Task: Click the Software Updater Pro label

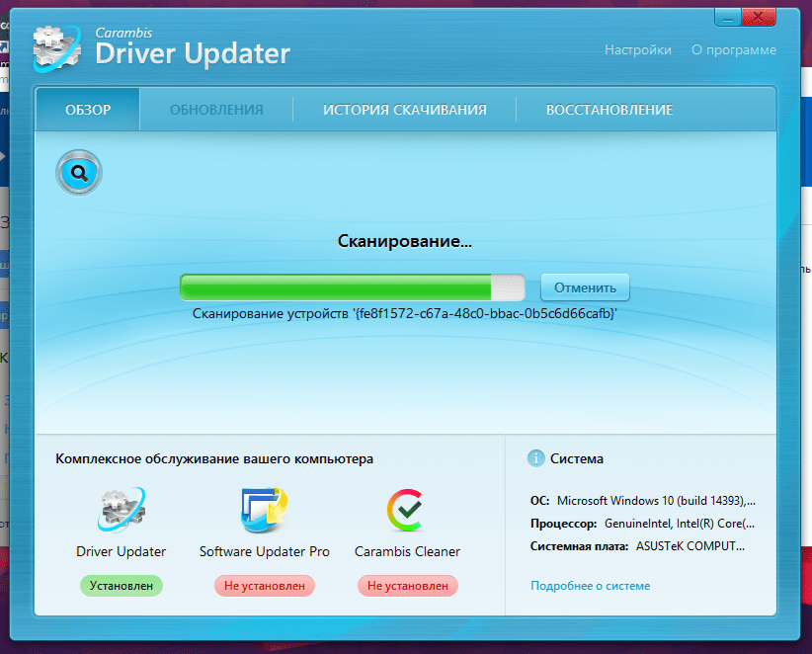Action: point(265,551)
